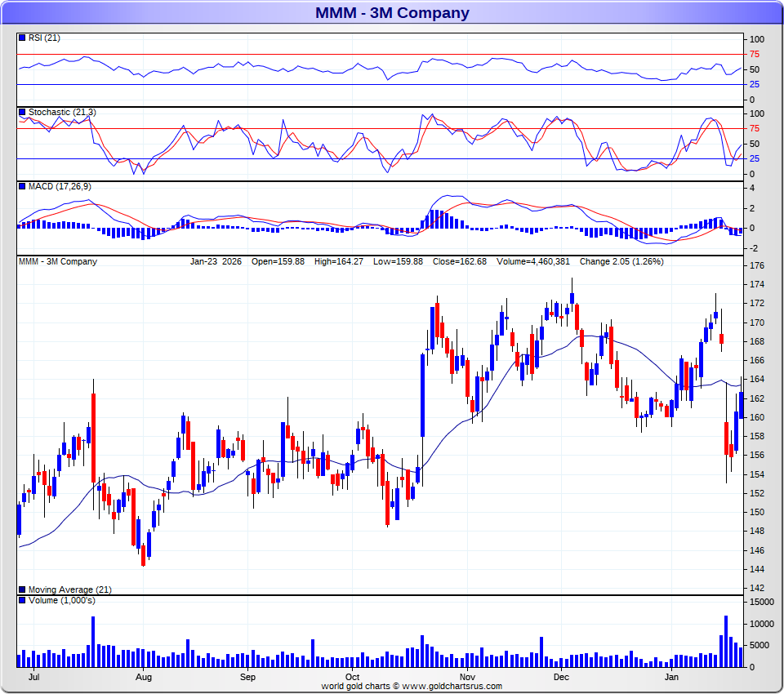Screen dimensions: 784x694
Task: Click the Change 2.05 (1.26%) text
Action: pos(621,261)
